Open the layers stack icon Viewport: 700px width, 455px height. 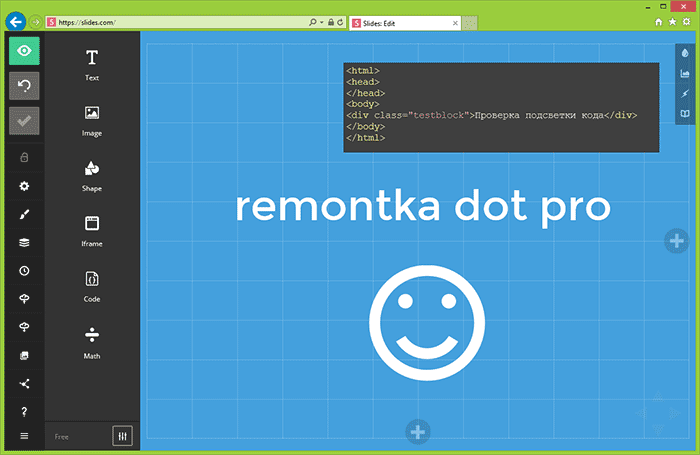[x=24, y=242]
